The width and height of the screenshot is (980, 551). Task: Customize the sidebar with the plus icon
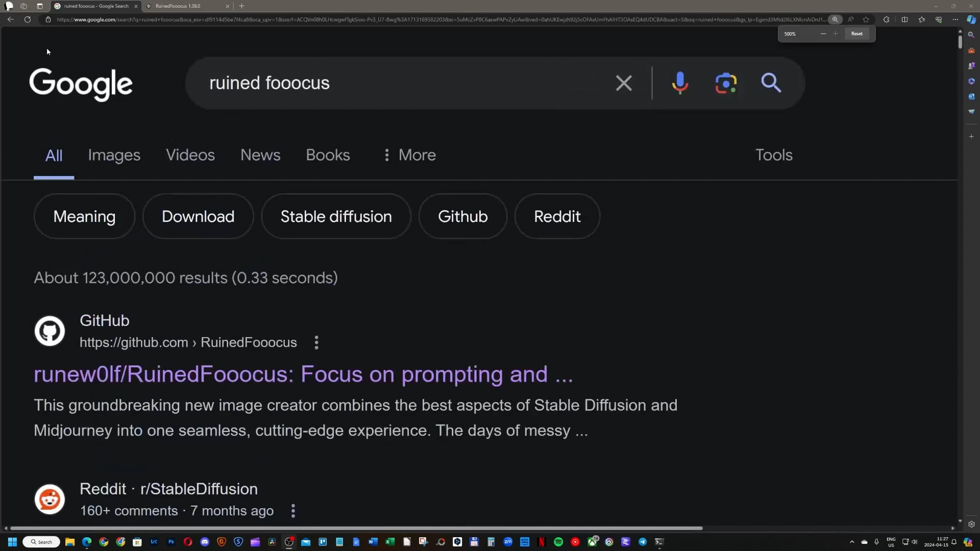pyautogui.click(x=971, y=136)
